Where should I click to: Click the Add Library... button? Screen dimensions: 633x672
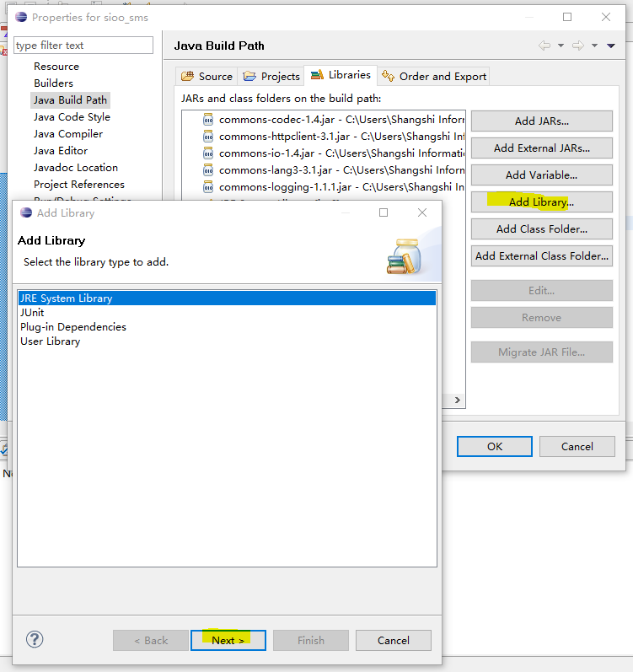pos(542,202)
